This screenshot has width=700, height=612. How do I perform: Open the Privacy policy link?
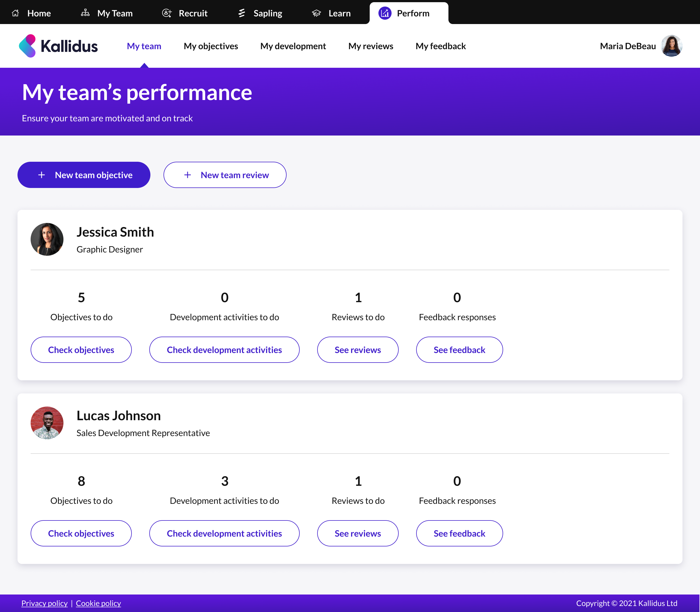pyautogui.click(x=44, y=603)
